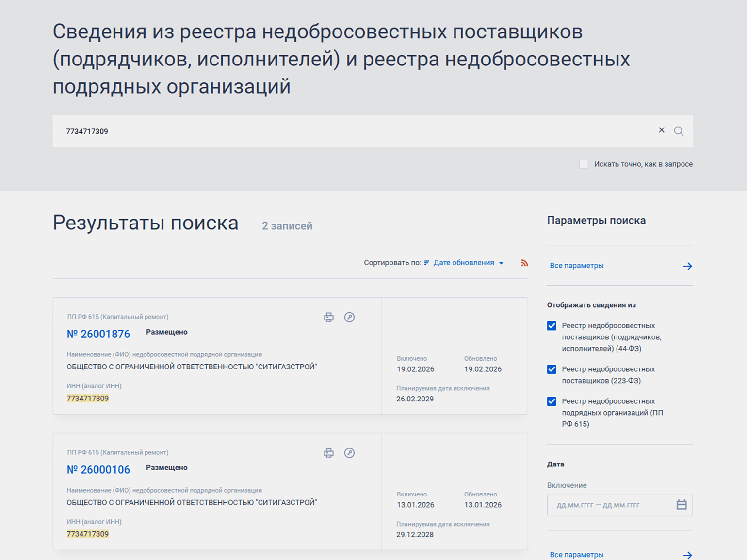
Task: Click the Включение date range field
Action: (x=611, y=505)
